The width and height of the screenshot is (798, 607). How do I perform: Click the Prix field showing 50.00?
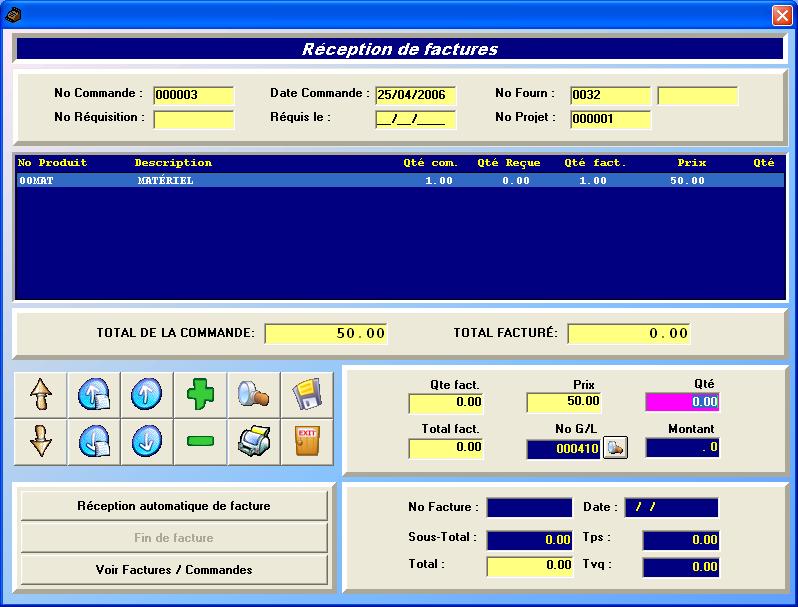(564, 402)
